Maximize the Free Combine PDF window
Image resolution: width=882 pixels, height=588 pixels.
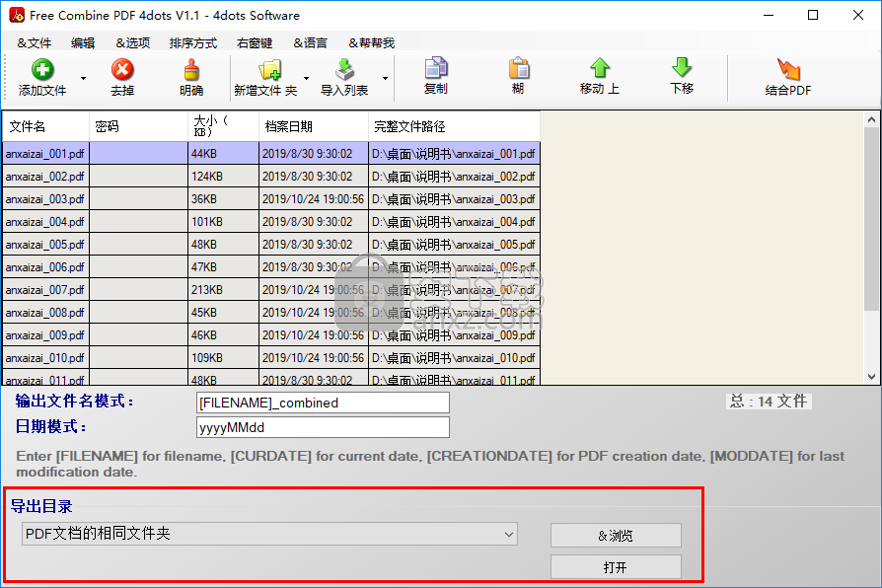(x=813, y=15)
